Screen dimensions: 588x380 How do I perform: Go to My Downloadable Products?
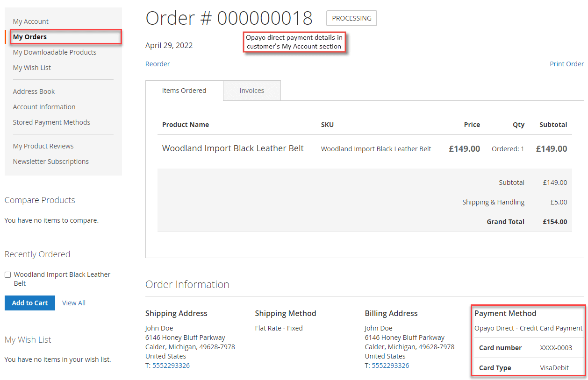click(55, 52)
